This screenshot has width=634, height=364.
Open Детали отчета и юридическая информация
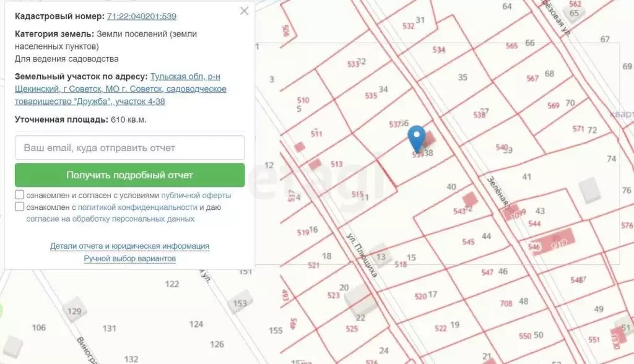[129, 246]
